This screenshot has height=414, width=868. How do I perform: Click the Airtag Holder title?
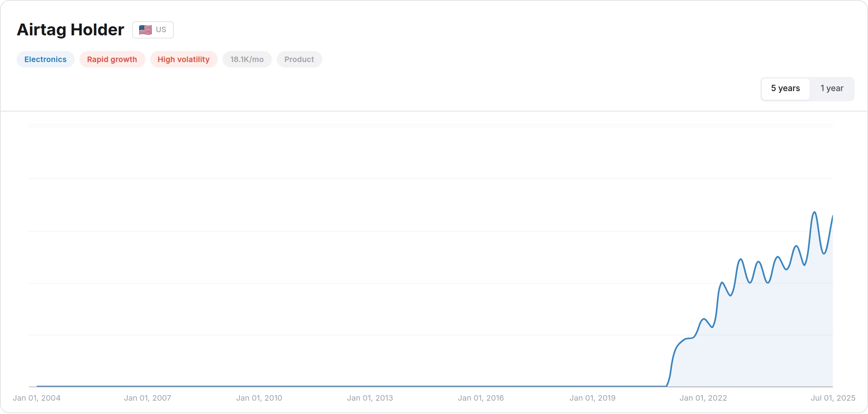coord(70,30)
